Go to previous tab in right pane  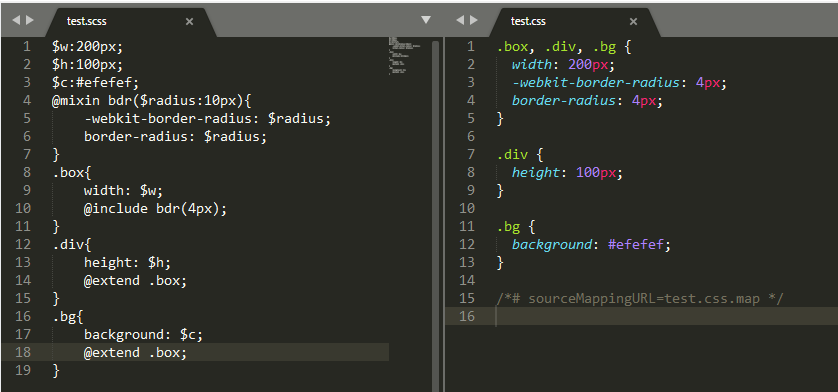click(x=460, y=20)
